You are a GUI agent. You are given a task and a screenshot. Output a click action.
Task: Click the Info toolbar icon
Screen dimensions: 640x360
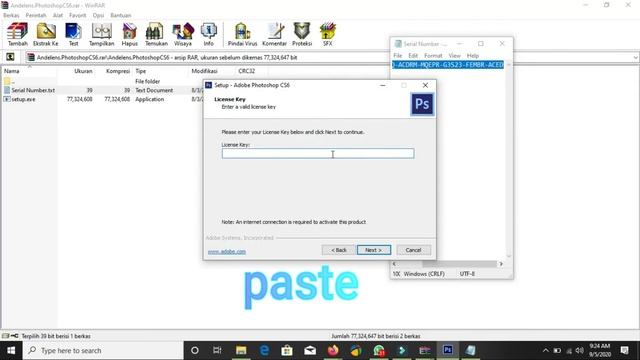[x=209, y=34]
